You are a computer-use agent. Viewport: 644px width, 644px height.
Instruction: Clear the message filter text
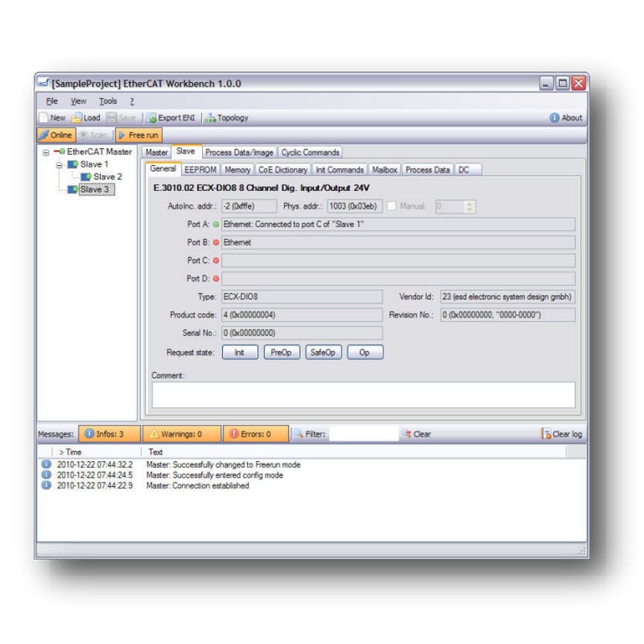point(418,434)
